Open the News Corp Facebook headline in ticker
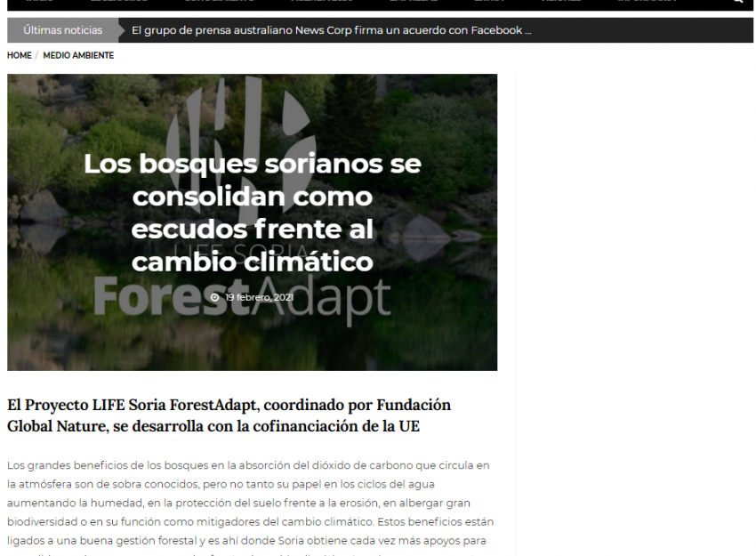This screenshot has height=556, width=756. [331, 30]
